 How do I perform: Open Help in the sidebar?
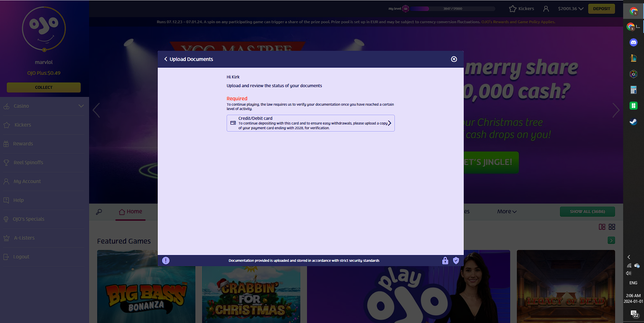tap(18, 200)
